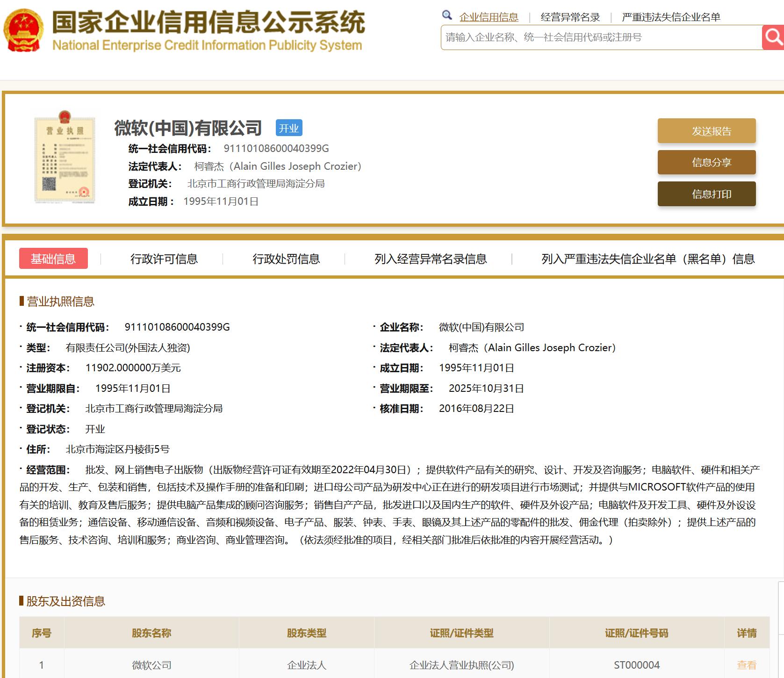Click the 信息分享 button
The image size is (784, 678).
(706, 163)
